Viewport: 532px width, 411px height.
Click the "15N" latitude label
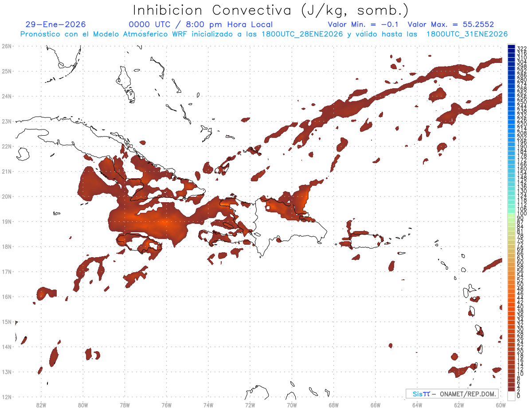coord(7,321)
